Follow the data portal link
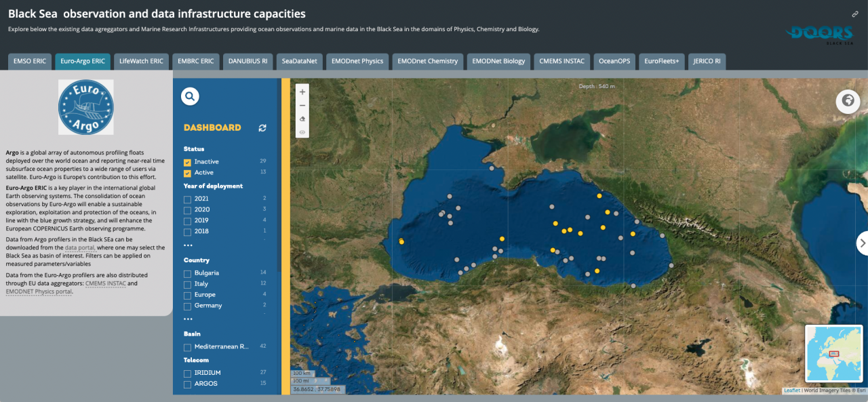868x402 pixels. pos(80,248)
